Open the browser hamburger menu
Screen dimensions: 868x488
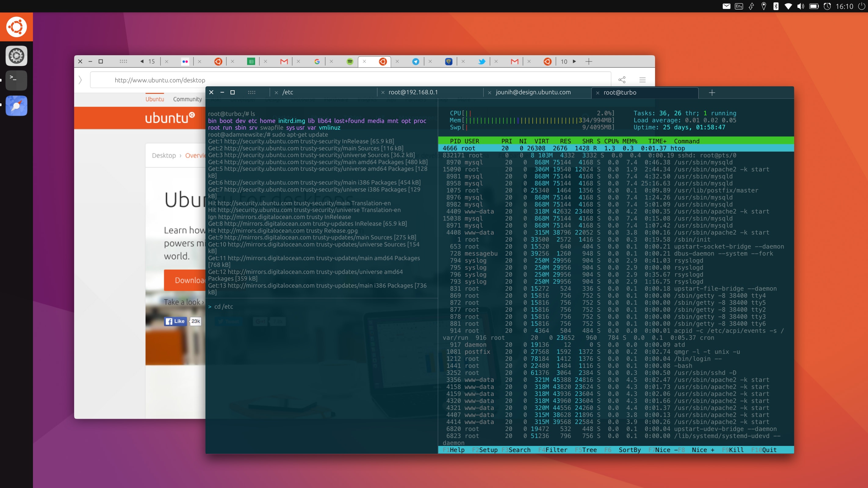click(642, 80)
